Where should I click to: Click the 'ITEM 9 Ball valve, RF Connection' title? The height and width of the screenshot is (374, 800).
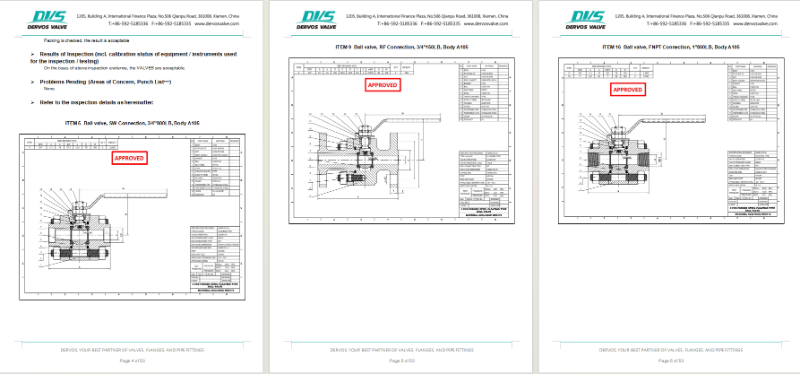[402, 47]
